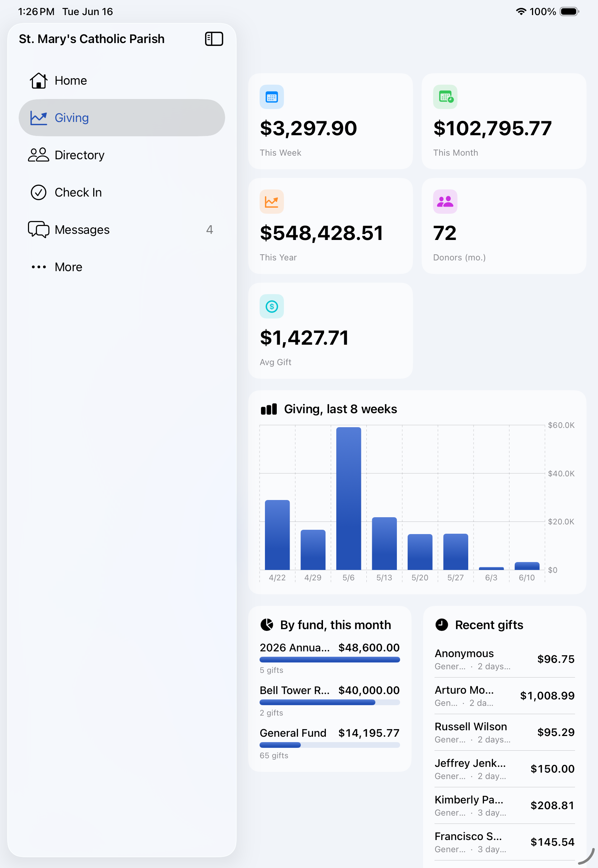Click the Giving chart icon in sidebar
The width and height of the screenshot is (598, 868).
coord(39,118)
